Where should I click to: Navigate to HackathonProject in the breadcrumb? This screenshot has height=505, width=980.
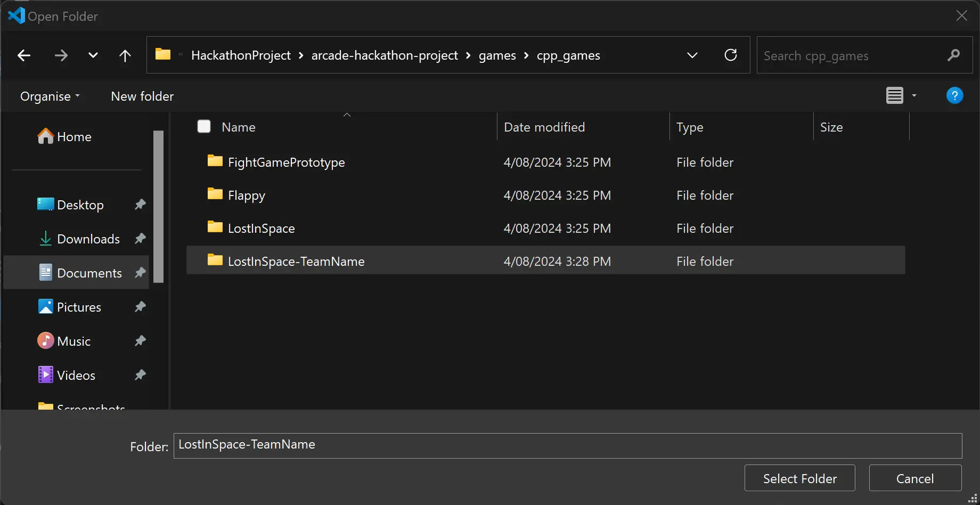[x=241, y=55]
